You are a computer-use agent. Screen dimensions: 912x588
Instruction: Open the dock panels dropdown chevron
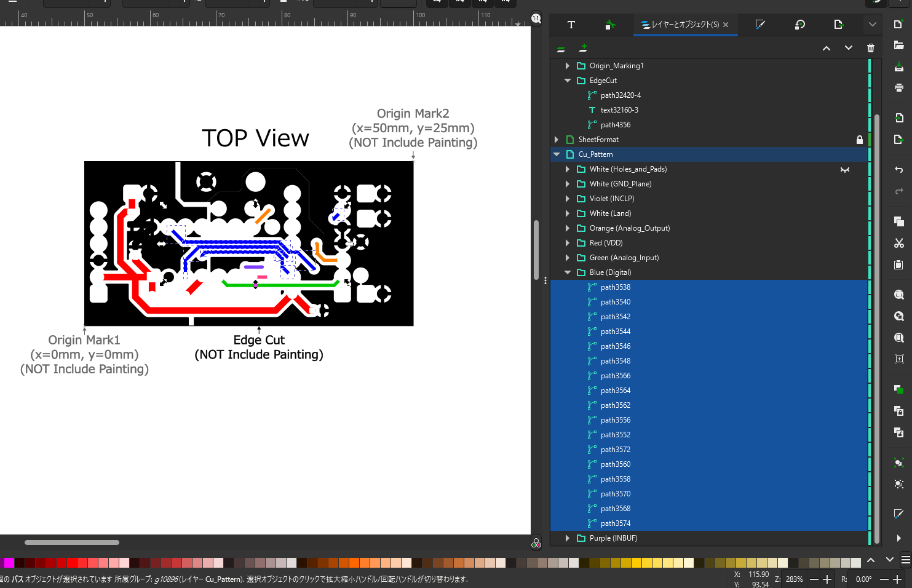(872, 25)
